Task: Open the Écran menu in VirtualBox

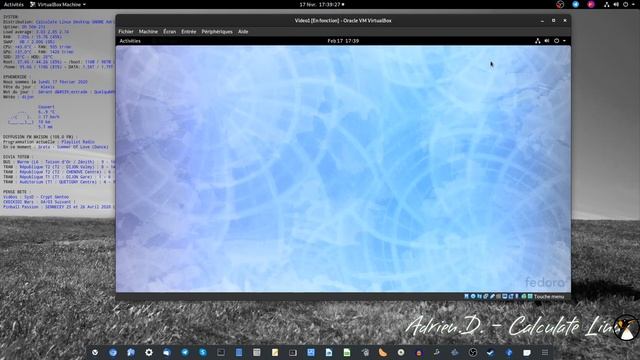Action: point(169,31)
